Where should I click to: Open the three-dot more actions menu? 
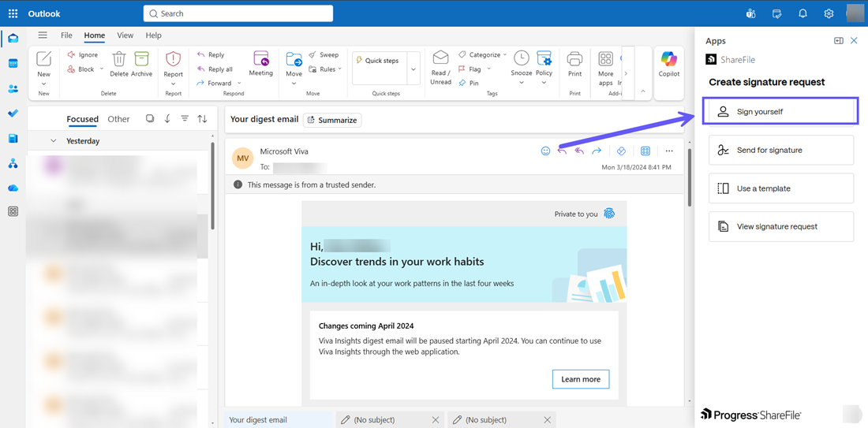[x=669, y=151]
